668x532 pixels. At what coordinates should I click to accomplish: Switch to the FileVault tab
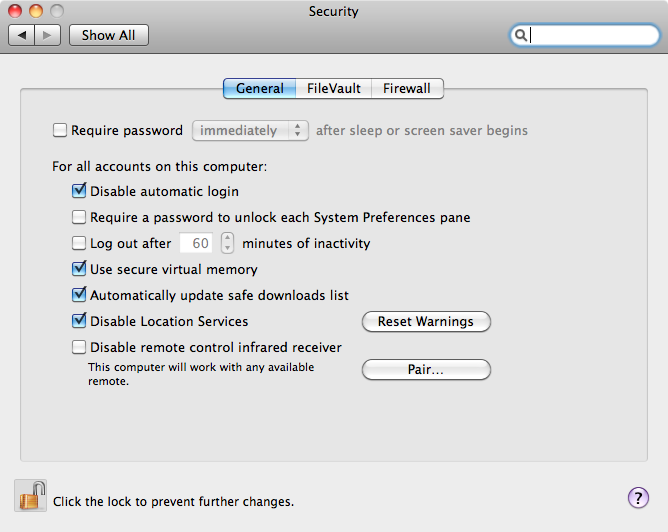pos(334,89)
